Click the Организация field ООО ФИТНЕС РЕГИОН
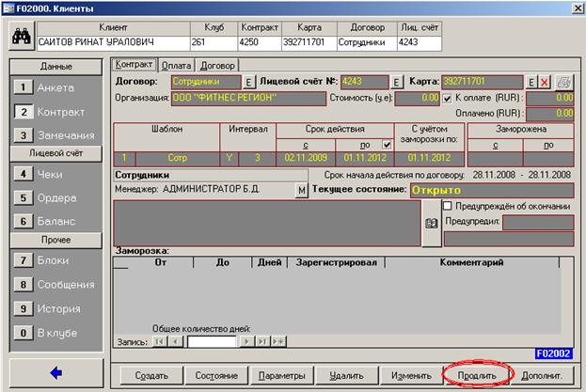The height and width of the screenshot is (392, 586). [248, 98]
